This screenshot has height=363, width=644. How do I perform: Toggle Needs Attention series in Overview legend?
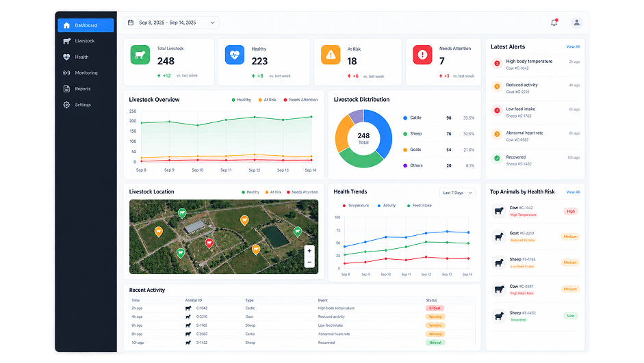(300, 100)
